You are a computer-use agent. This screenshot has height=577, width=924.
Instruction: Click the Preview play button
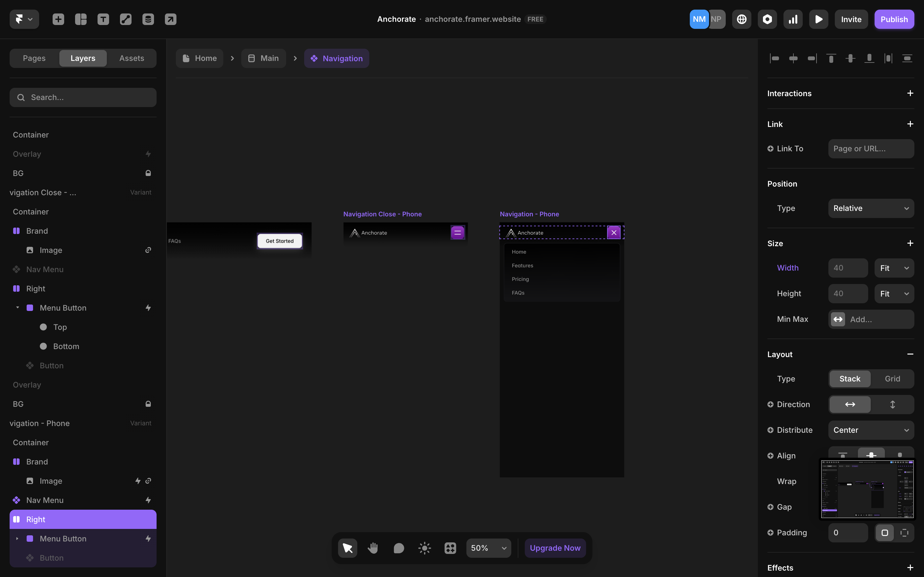point(818,19)
